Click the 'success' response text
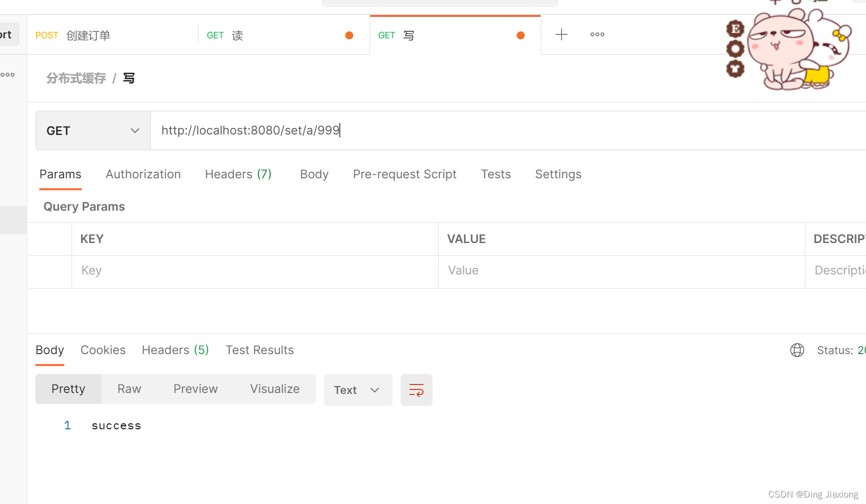Image resolution: width=866 pixels, height=504 pixels. [x=117, y=426]
